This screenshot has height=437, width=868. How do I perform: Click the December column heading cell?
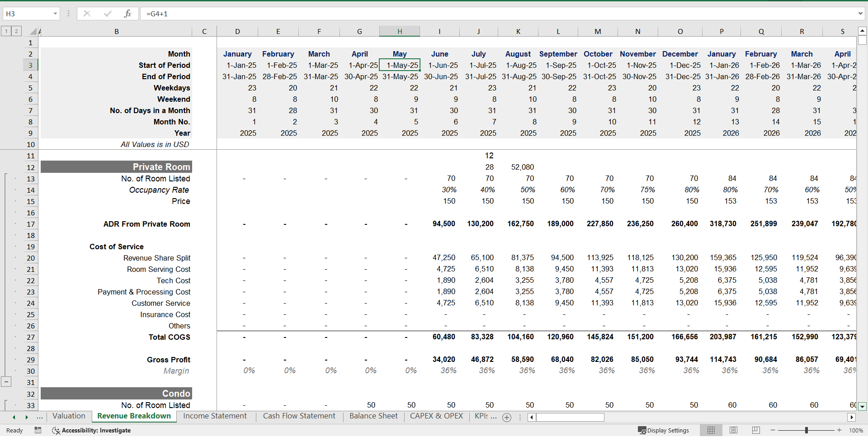[x=680, y=54]
